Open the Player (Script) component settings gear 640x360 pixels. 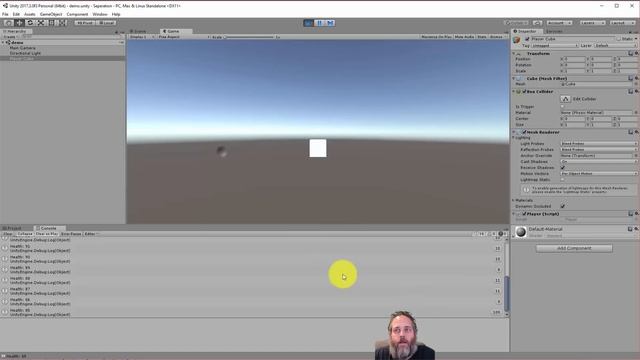636,213
